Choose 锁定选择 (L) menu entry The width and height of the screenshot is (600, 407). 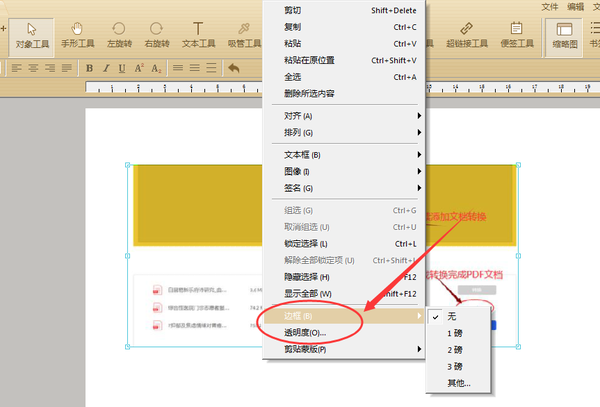344,244
